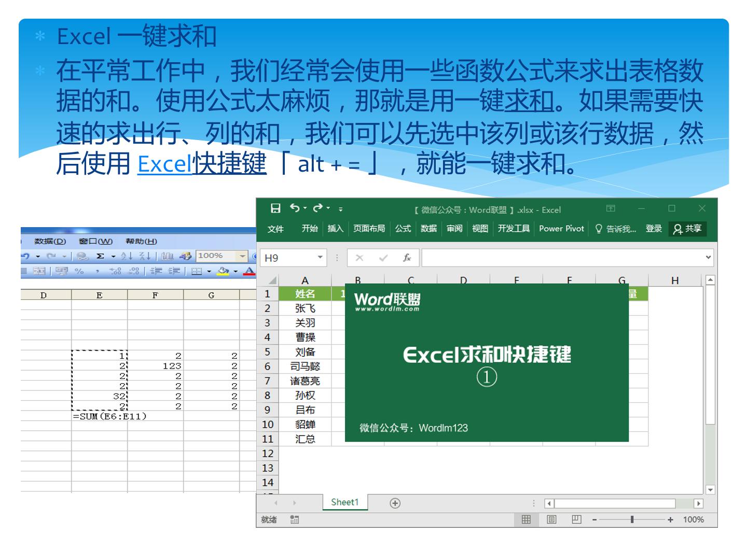Follow the Excel快捷键 hyperlink in the slide text
This screenshot has width=747, height=560.
202,164
